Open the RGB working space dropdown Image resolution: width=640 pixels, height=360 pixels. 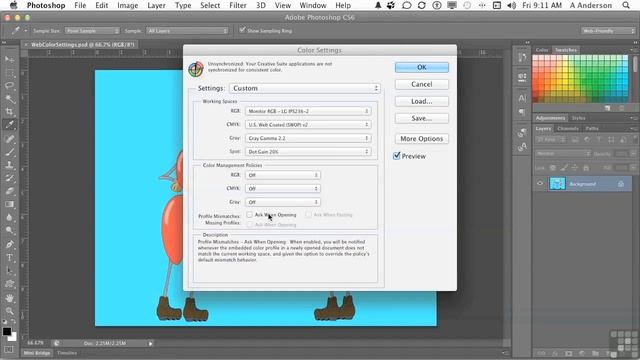tap(308, 111)
